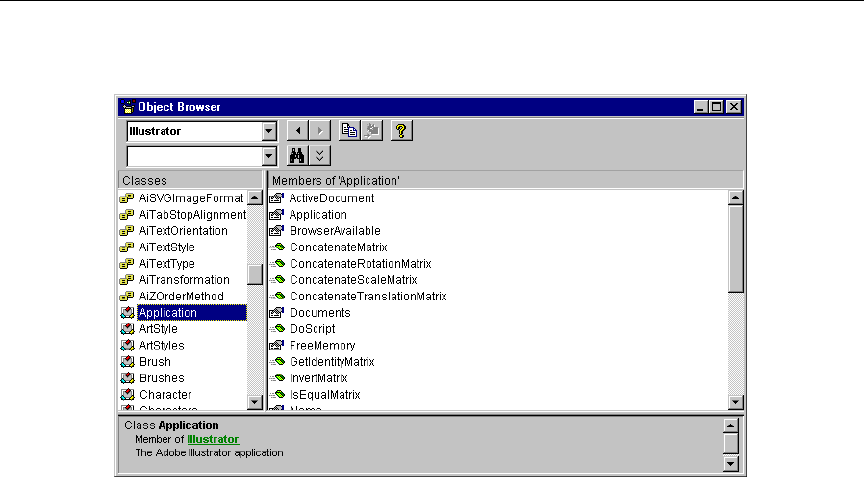Click the ConcatenateRotationMatrix method

(360, 264)
